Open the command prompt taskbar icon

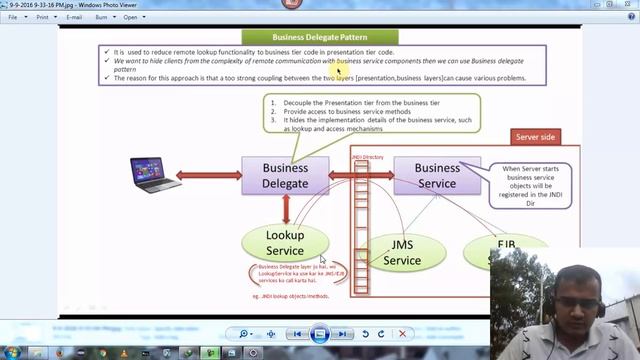[145, 353]
